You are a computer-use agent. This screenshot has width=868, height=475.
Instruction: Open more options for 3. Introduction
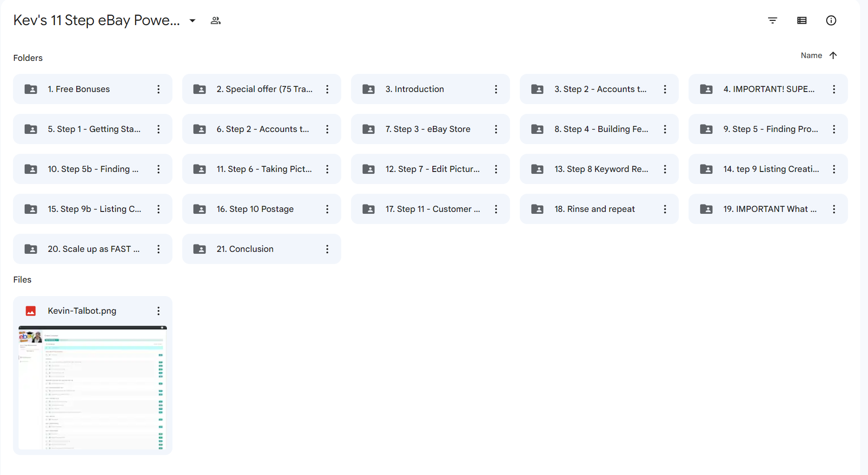(x=496, y=89)
